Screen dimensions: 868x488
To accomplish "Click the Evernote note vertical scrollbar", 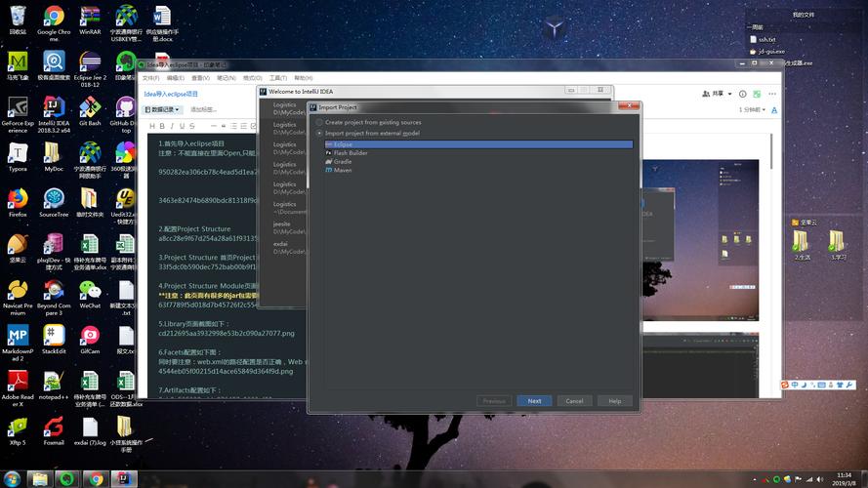I will (x=771, y=151).
